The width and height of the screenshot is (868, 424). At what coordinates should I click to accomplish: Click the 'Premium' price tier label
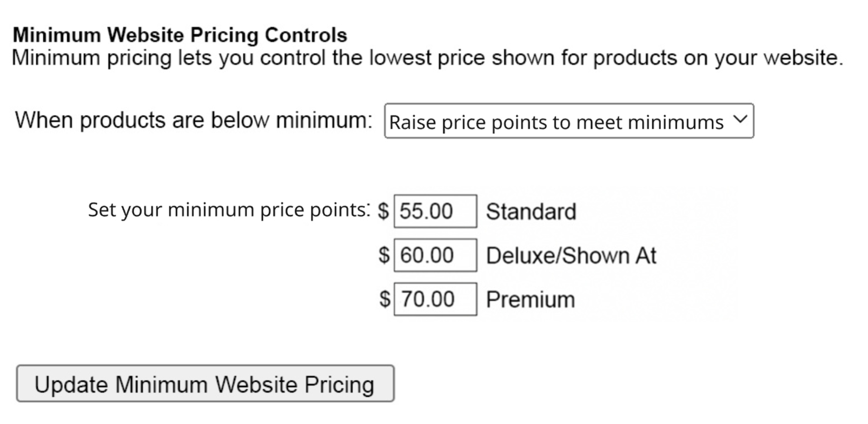[x=530, y=300]
